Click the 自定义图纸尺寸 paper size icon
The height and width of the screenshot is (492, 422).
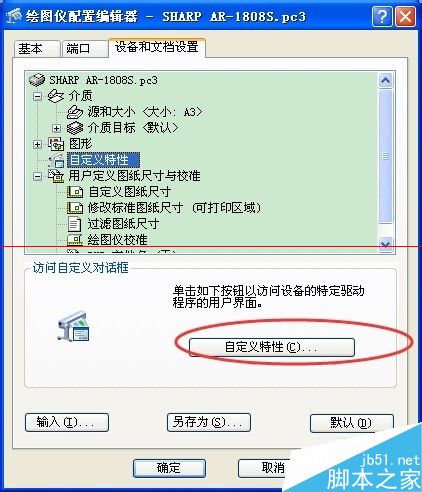(x=75, y=192)
